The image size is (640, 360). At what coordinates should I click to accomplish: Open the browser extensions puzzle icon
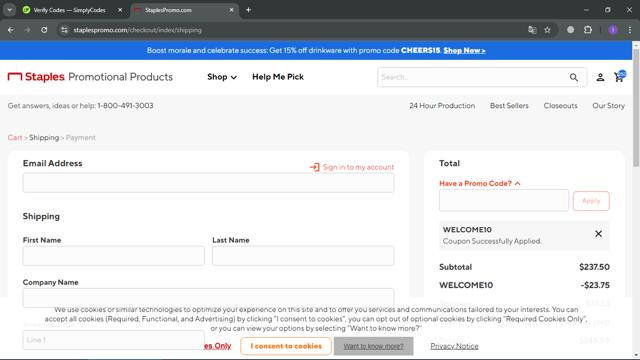point(588,30)
